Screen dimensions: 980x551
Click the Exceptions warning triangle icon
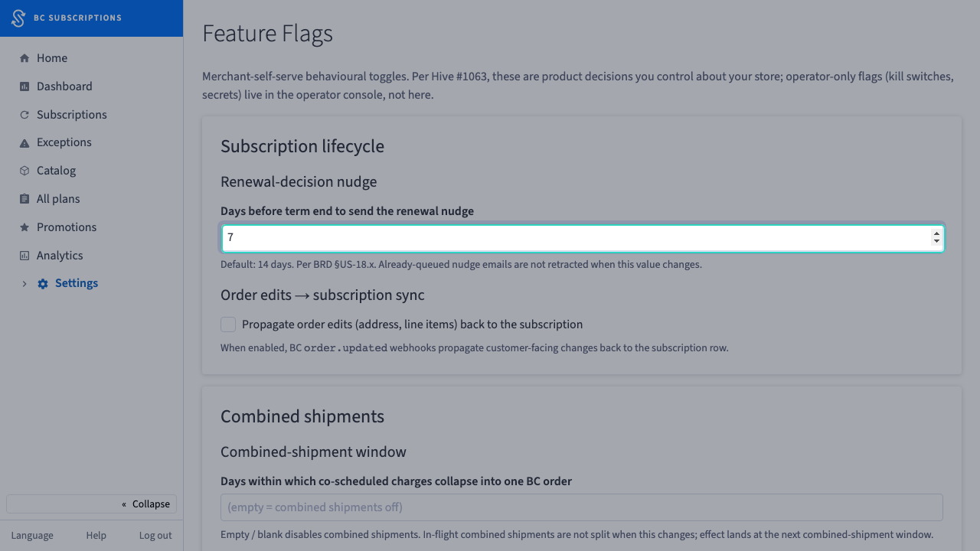[x=24, y=143]
